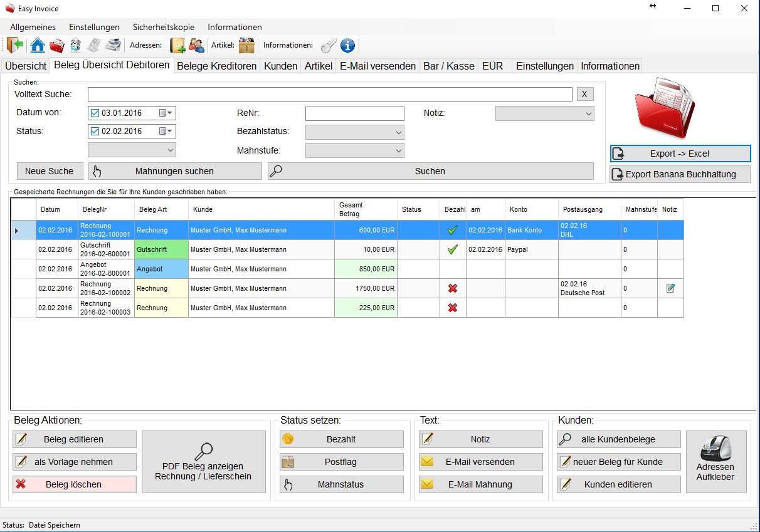The height and width of the screenshot is (532, 760).
Task: Select the blue Angebot colored cell
Action: coord(161,269)
